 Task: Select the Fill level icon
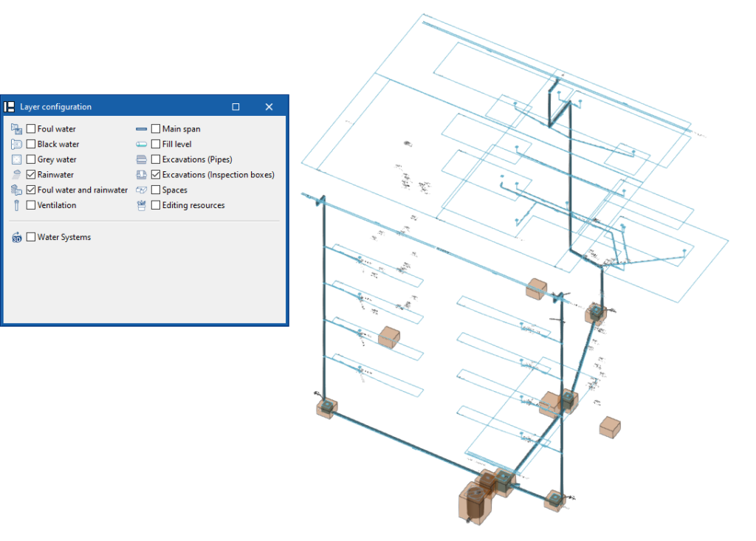140,144
